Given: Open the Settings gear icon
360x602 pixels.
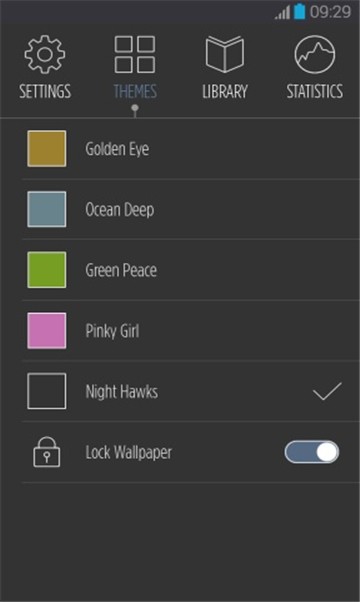Looking at the screenshot, I should coord(45,54).
